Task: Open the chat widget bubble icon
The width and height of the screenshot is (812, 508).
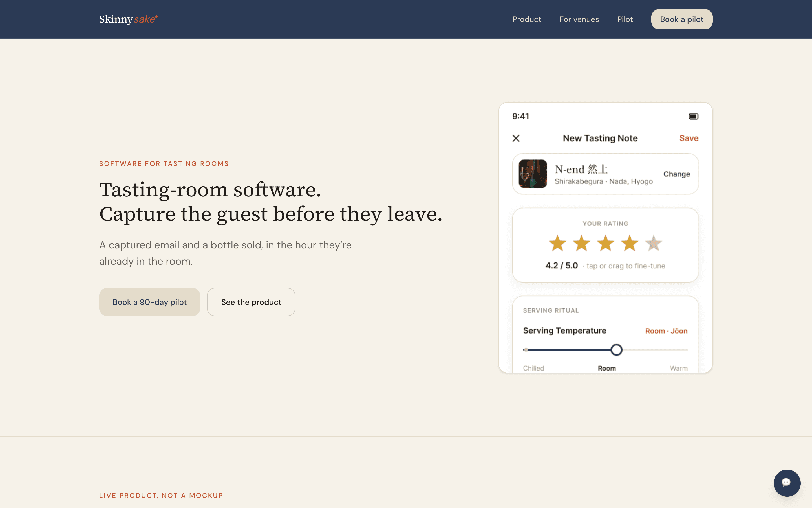Action: (x=787, y=483)
